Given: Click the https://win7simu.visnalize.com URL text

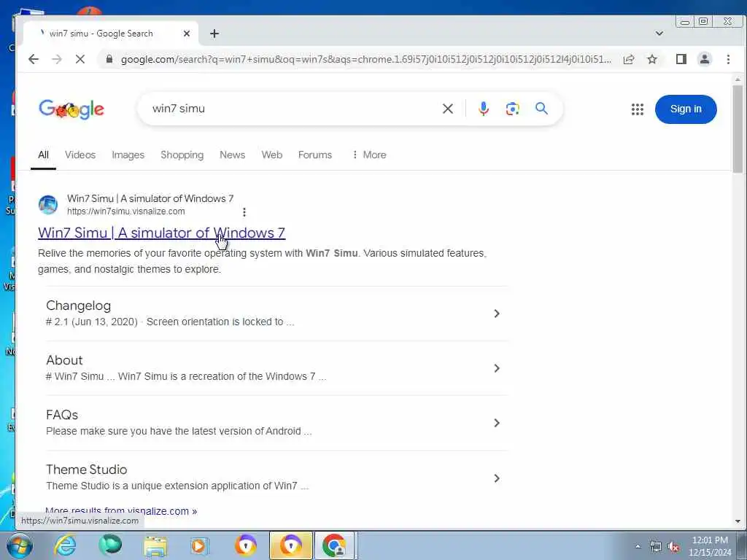Looking at the screenshot, I should (x=125, y=211).
